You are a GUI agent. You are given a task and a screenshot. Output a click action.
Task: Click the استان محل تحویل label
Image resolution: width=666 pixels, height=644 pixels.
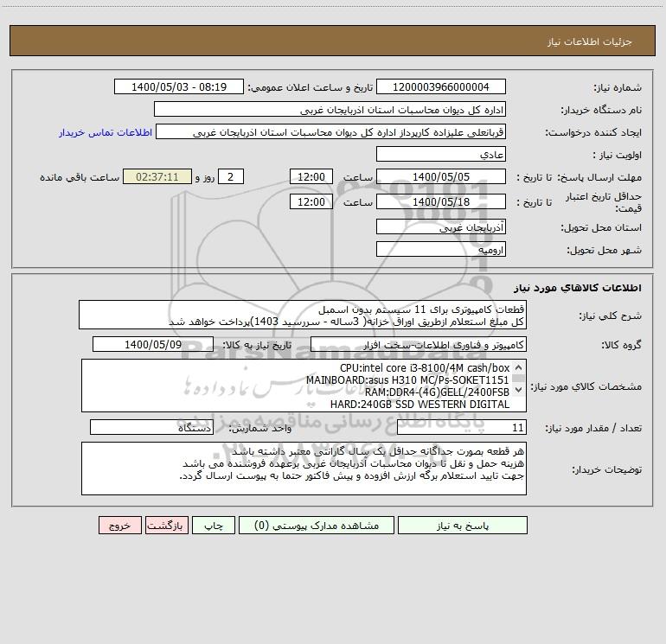601,227
